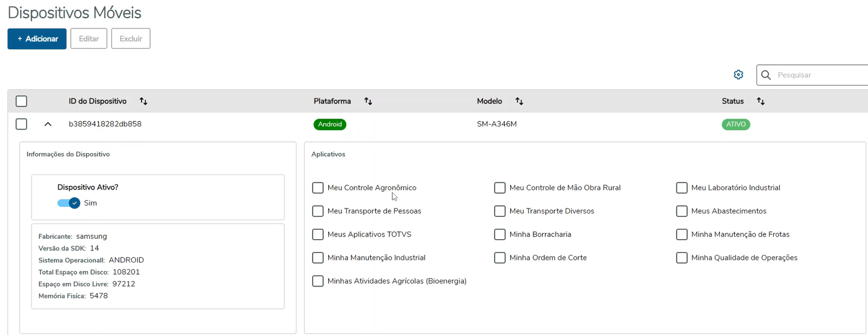The height and width of the screenshot is (335, 868).
Task: Click the Editar button
Action: coord(89,39)
